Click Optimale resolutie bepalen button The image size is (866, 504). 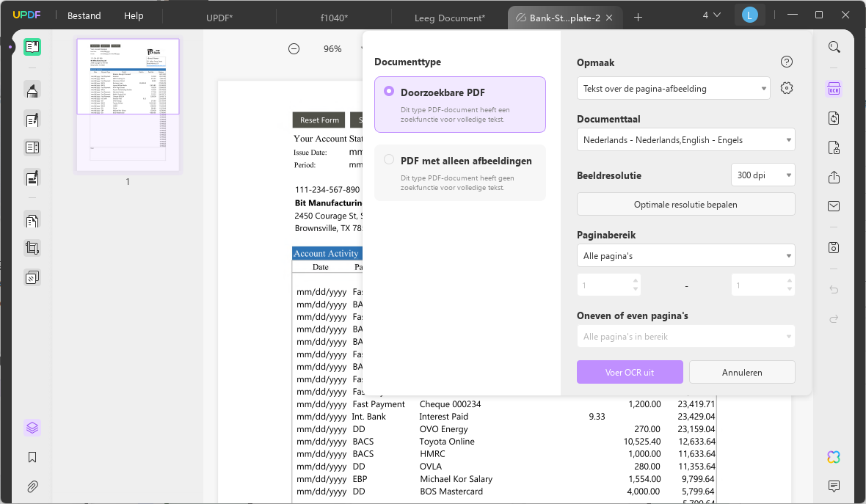[685, 204]
